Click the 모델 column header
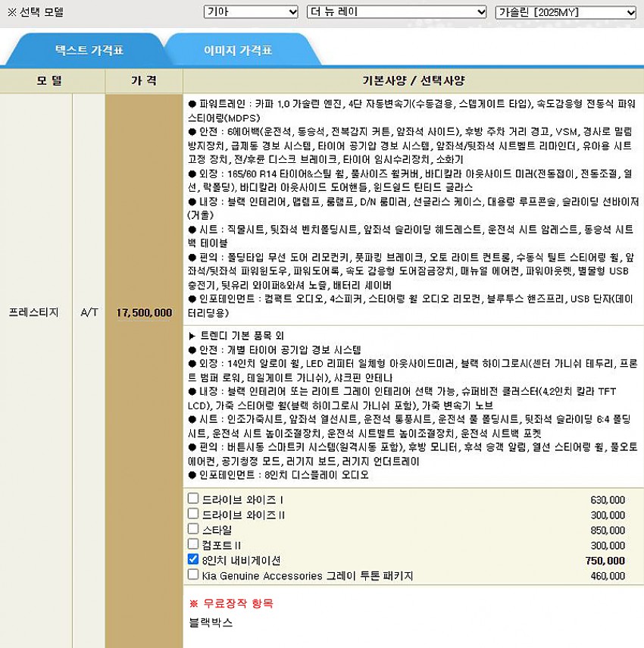 (52, 80)
